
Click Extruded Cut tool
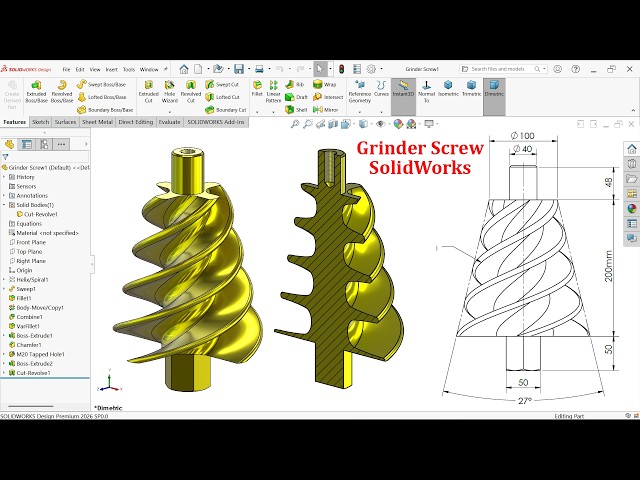[x=149, y=91]
